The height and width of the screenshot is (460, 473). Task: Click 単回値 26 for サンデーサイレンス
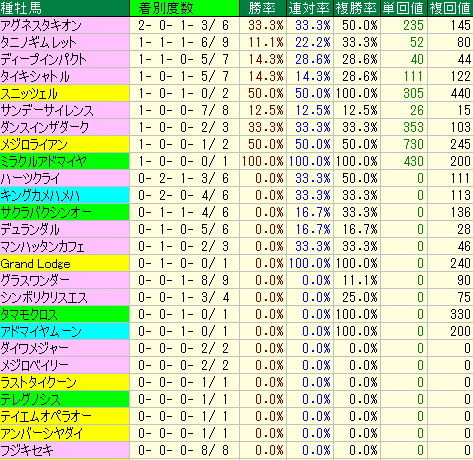[417, 110]
